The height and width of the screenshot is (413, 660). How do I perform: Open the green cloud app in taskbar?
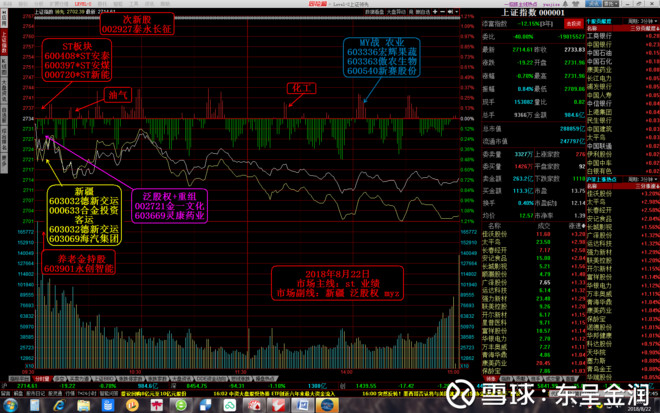pyautogui.click(x=229, y=406)
